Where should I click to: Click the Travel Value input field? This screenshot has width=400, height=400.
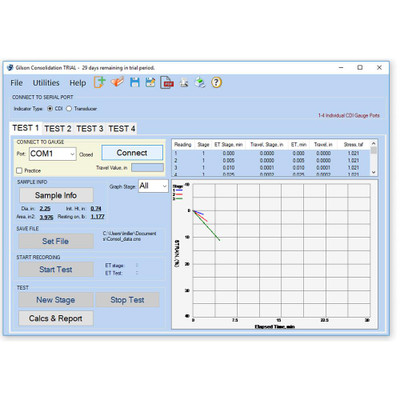[147, 168]
